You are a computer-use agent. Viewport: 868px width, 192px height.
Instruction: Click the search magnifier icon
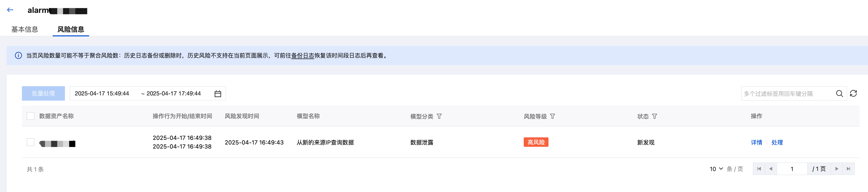click(x=839, y=94)
